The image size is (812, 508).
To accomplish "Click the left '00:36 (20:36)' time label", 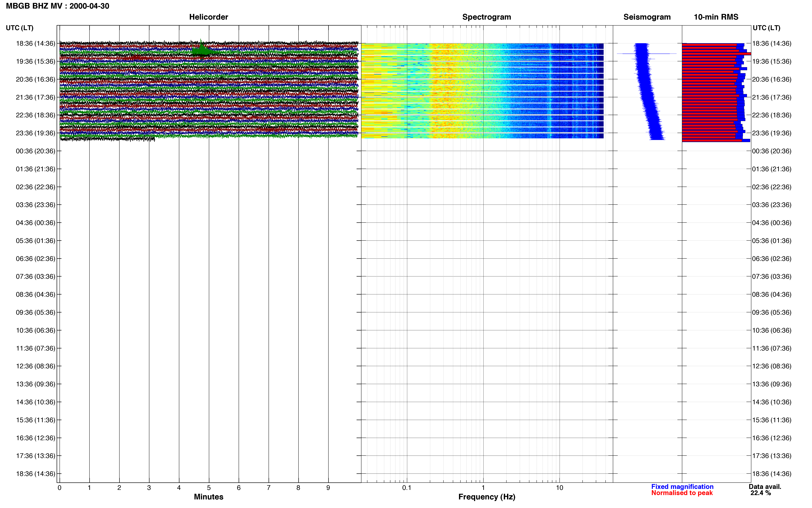I will [x=36, y=151].
